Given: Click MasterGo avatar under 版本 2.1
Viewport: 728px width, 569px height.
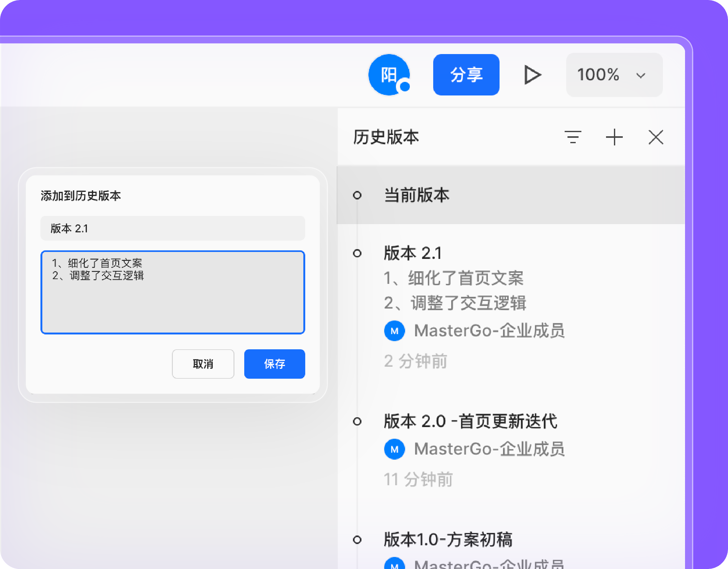Looking at the screenshot, I should [394, 331].
